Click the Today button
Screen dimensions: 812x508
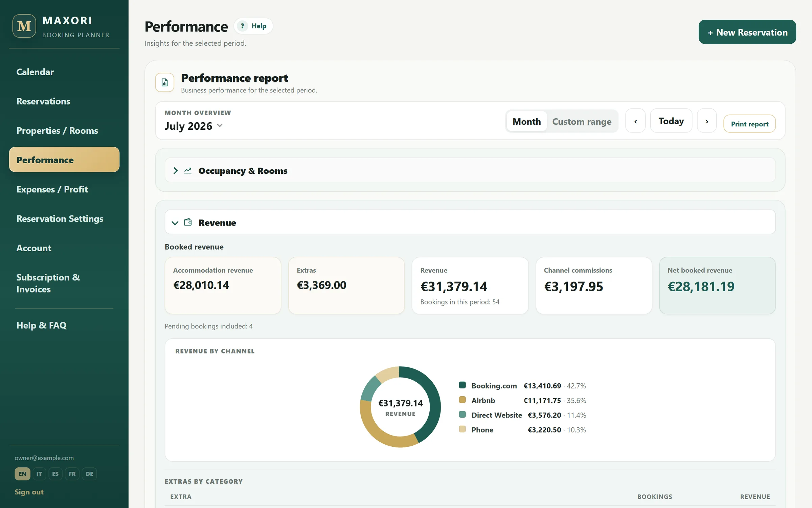coord(671,121)
